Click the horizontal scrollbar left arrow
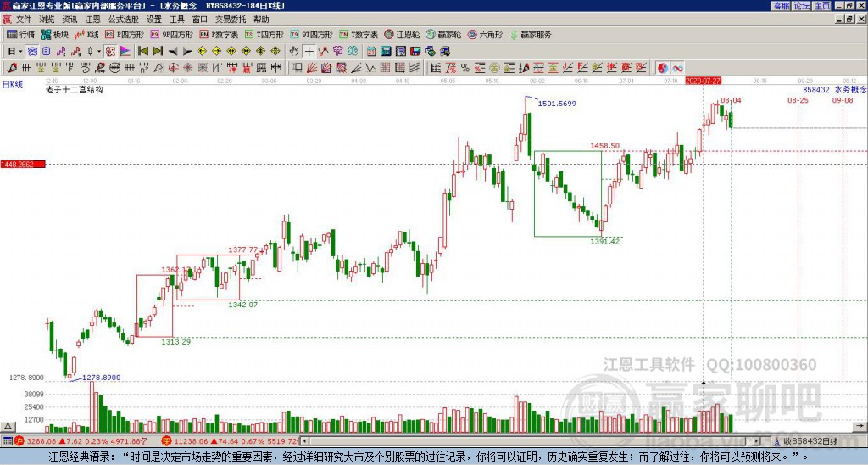 pyautogui.click(x=305, y=441)
